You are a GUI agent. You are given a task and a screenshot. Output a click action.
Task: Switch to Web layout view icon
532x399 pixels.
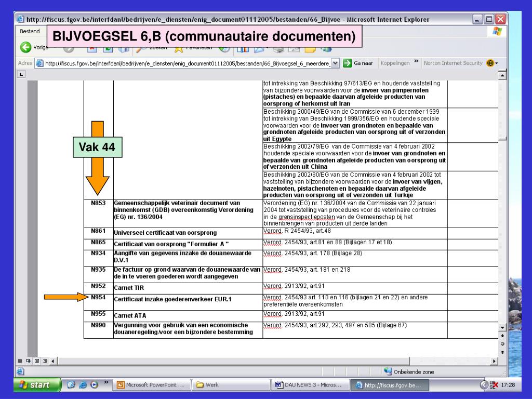(28, 361)
